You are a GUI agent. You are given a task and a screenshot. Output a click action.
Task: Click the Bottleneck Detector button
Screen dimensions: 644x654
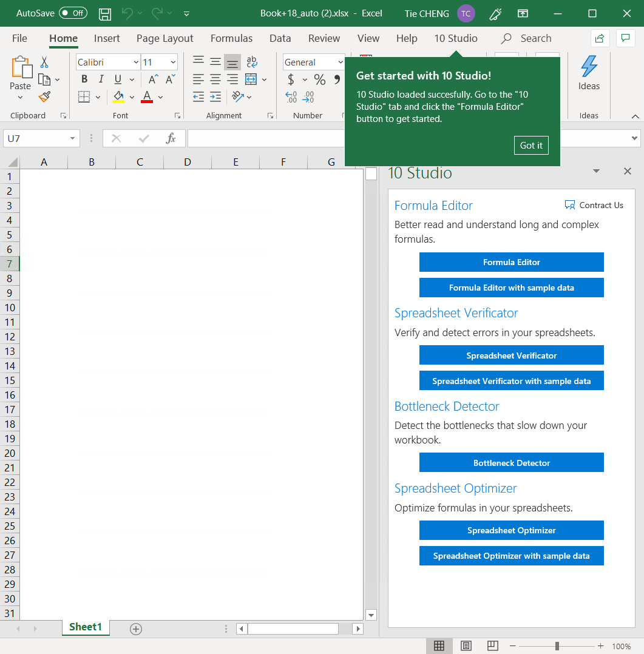[511, 462]
